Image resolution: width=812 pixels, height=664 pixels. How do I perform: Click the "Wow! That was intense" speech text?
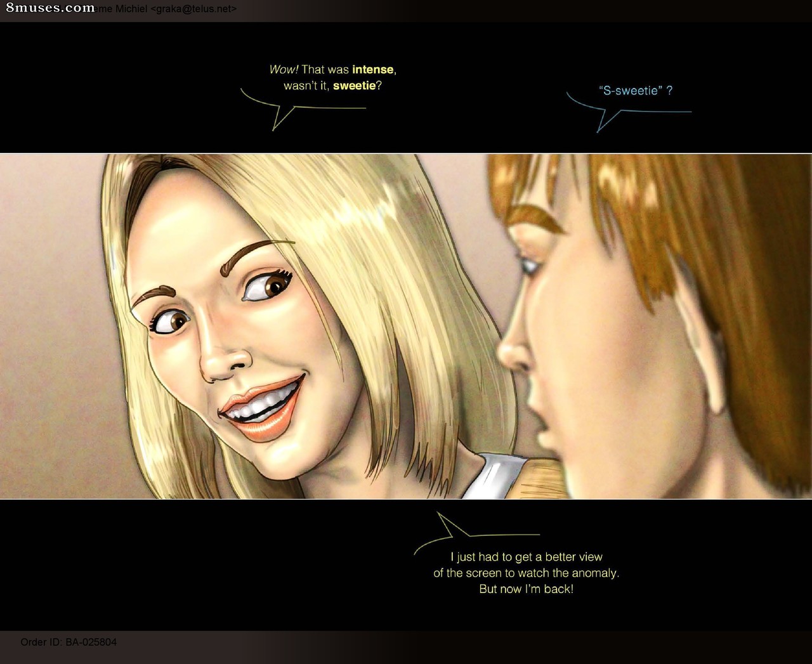(x=333, y=77)
